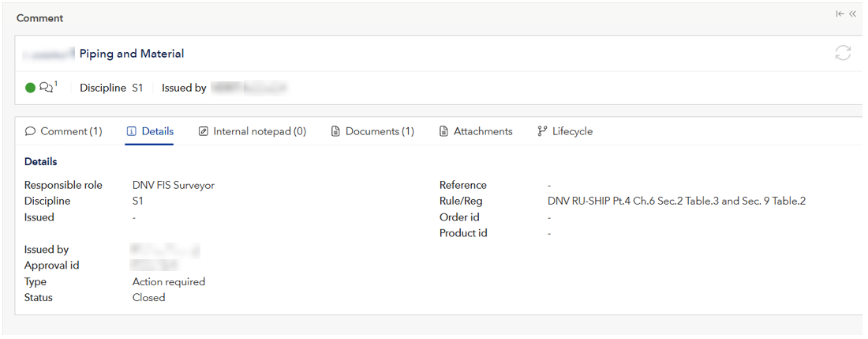Click the document icon on Documents tab
Viewport: 868px width, 339px height.
pos(335,131)
